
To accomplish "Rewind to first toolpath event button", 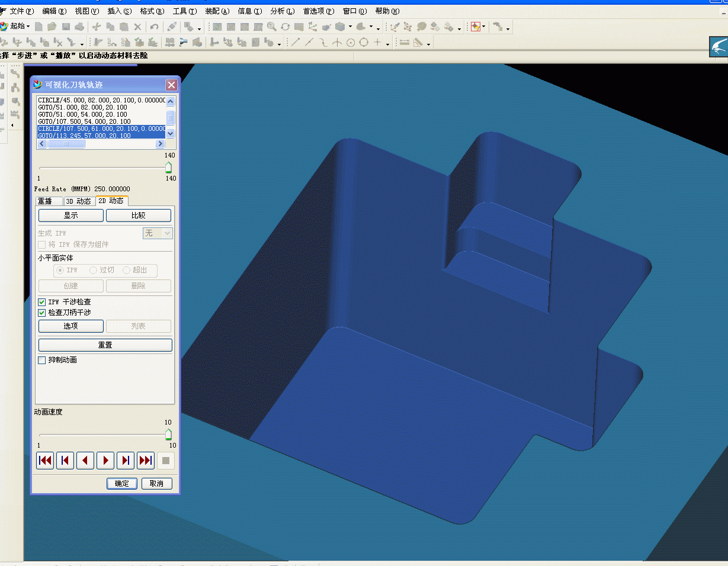I will click(45, 461).
